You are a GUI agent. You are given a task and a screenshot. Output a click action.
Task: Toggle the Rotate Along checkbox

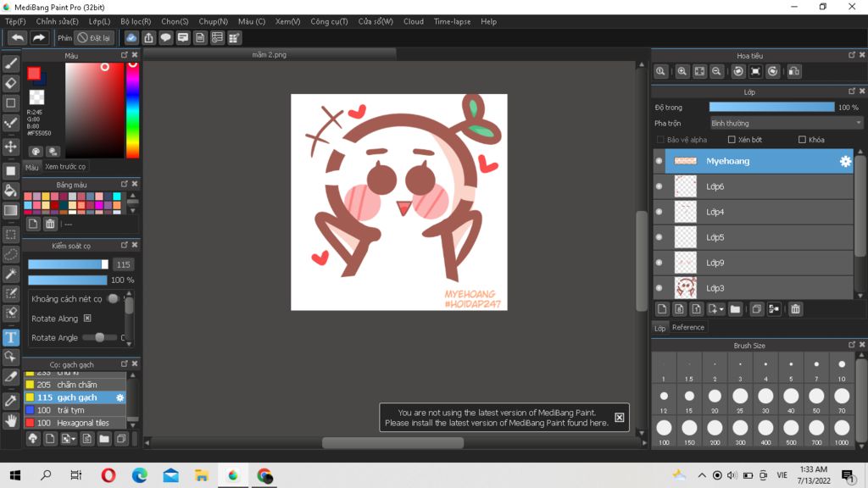coord(87,319)
